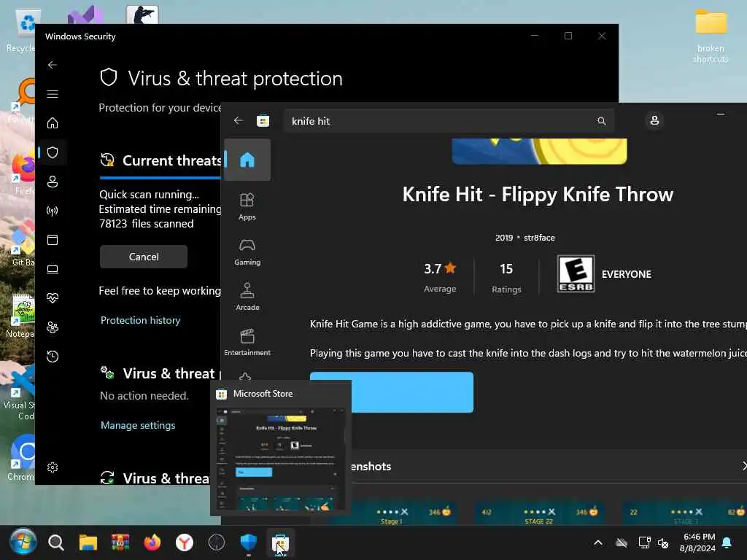Click Microsoft Store taskbar icon
Screen dimensions: 747x560
coord(280,542)
